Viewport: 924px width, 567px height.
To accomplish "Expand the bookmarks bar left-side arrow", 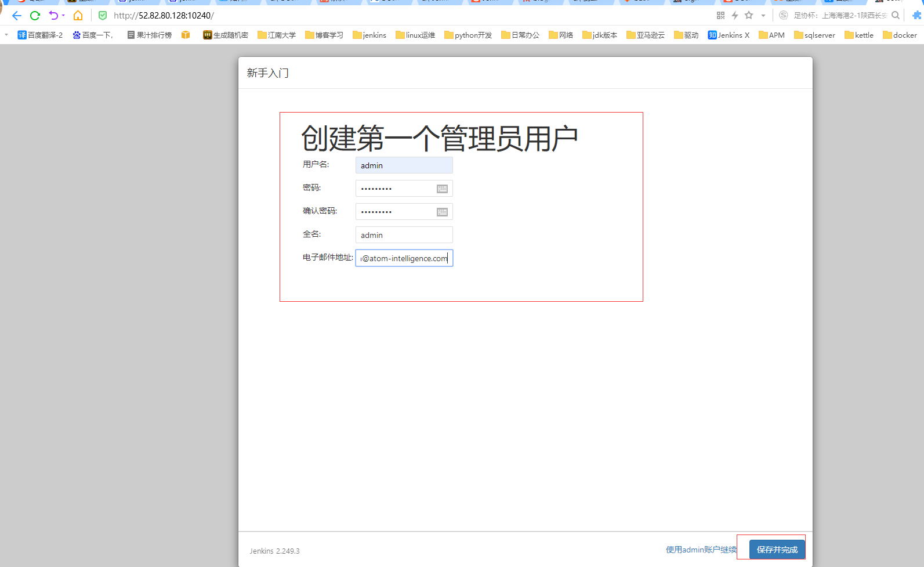I will coord(6,35).
